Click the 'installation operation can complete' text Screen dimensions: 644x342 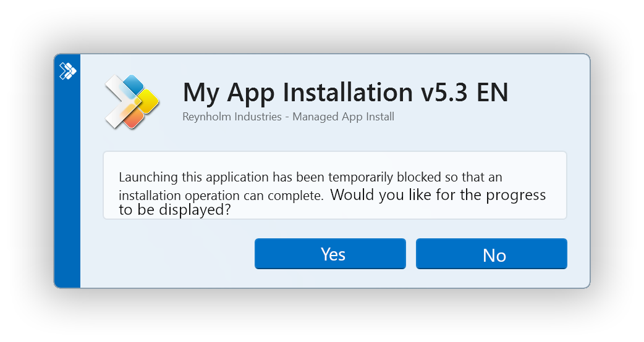221,196
